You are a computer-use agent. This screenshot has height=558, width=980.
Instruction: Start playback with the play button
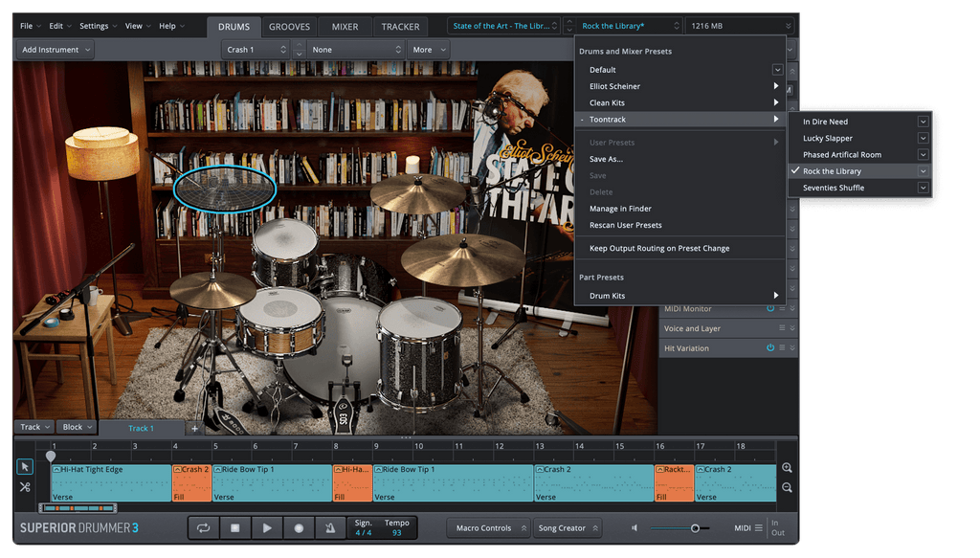pyautogui.click(x=267, y=528)
